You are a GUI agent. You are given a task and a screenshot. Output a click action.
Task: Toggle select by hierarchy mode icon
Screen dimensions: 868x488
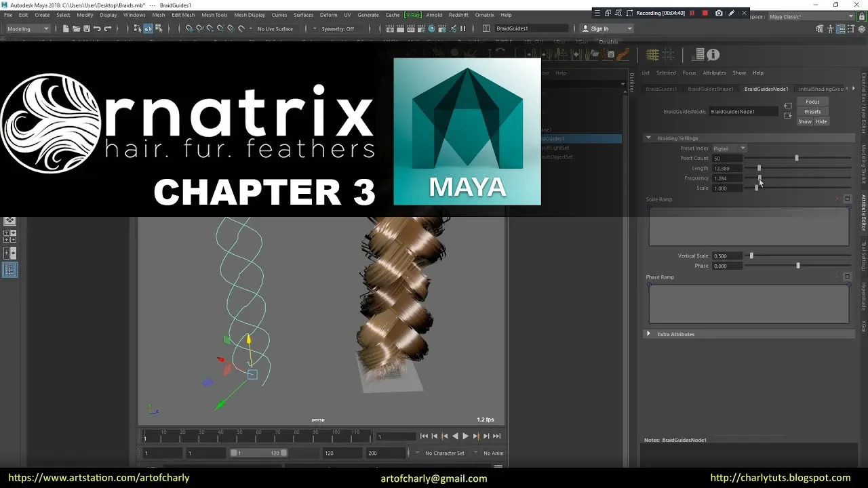(137, 28)
